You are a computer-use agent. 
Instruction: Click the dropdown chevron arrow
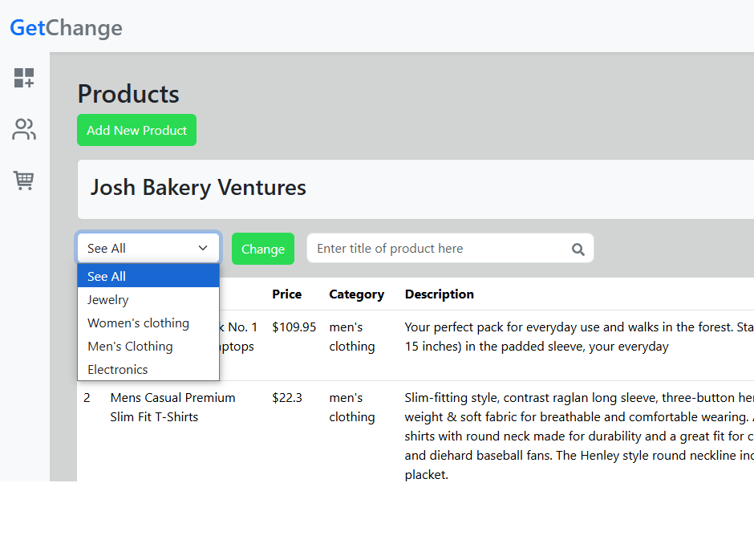203,248
